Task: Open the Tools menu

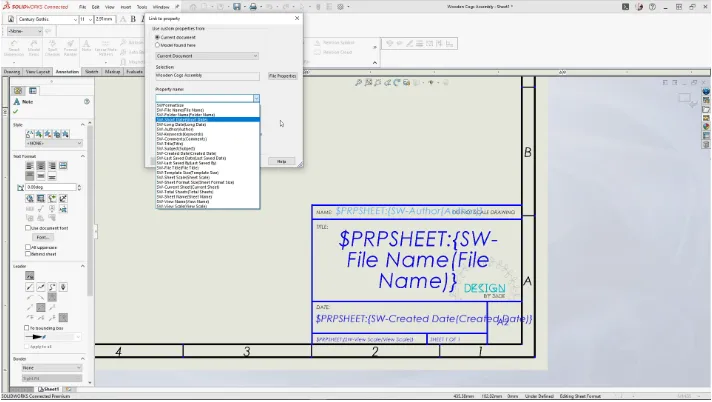Action: click(x=142, y=7)
